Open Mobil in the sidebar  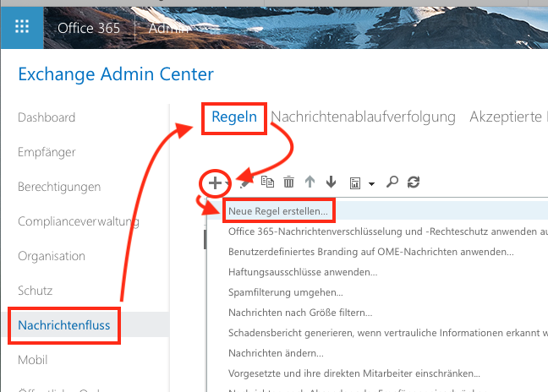(32, 360)
